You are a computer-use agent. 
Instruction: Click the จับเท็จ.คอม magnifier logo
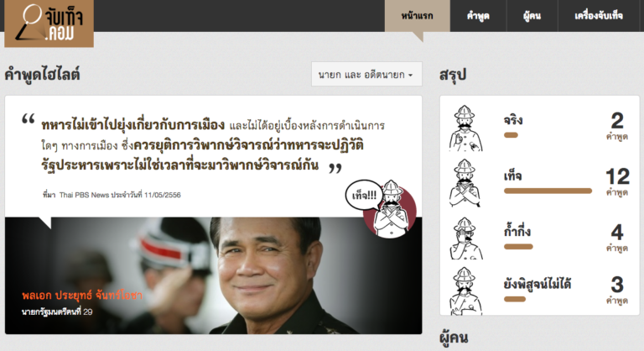tap(49, 24)
